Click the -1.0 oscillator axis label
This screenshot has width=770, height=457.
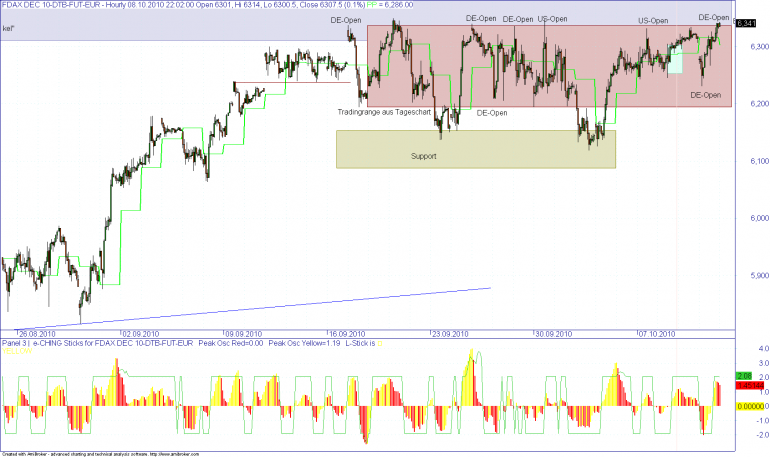pos(762,421)
